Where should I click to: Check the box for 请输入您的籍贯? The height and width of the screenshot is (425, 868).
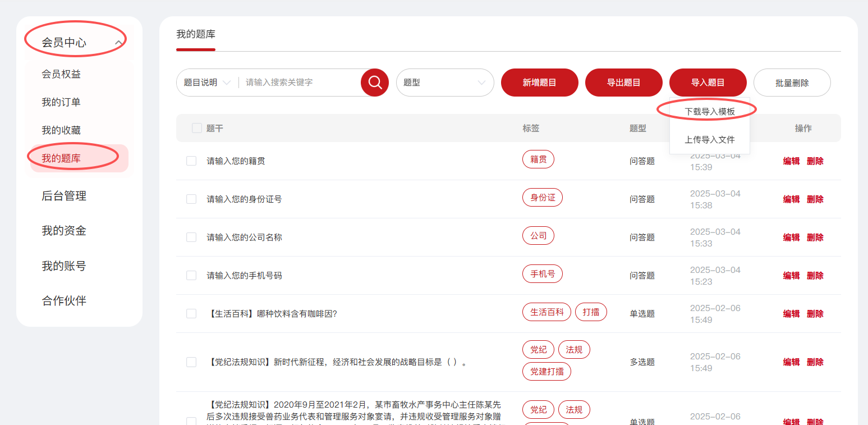pyautogui.click(x=191, y=161)
